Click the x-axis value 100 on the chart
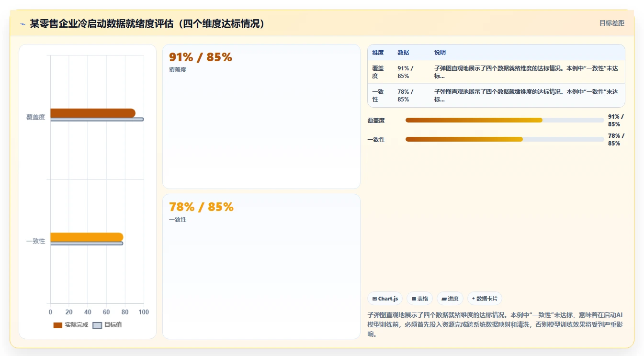The image size is (644, 356). (x=144, y=312)
